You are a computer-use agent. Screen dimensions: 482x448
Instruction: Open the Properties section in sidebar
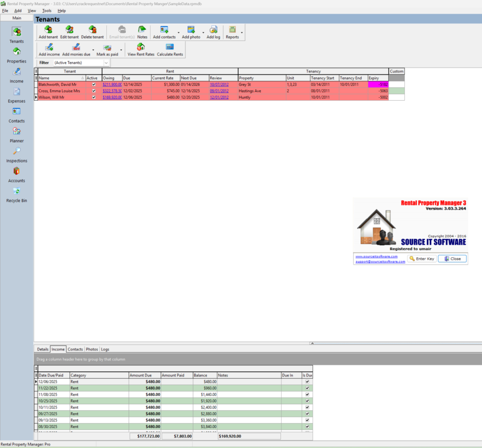click(16, 56)
